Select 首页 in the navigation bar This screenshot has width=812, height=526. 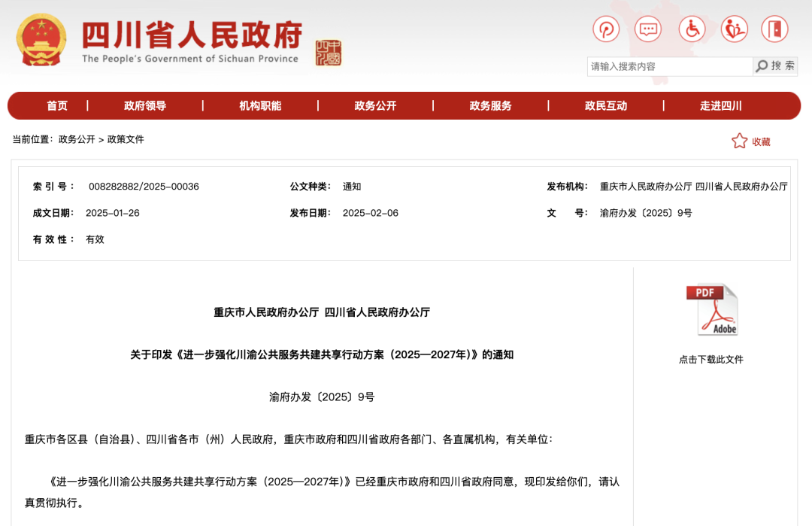click(x=57, y=105)
